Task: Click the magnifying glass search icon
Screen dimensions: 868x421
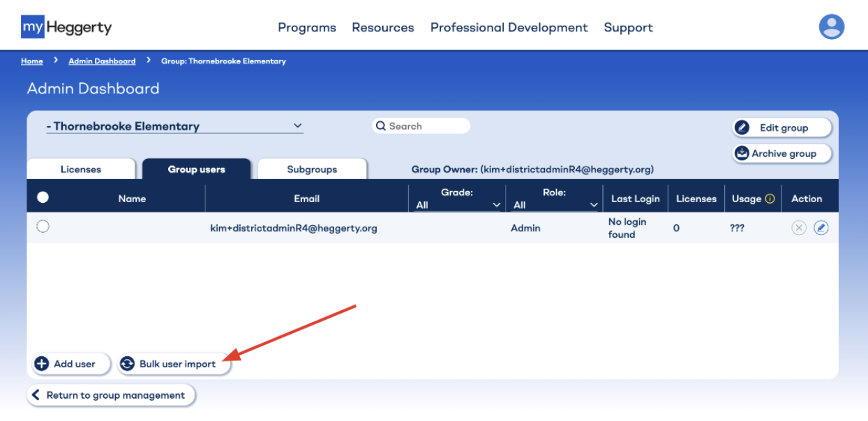Action: (x=381, y=126)
